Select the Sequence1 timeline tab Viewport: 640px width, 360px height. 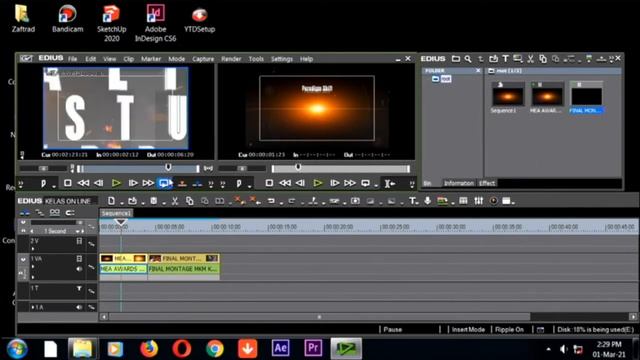tap(116, 213)
